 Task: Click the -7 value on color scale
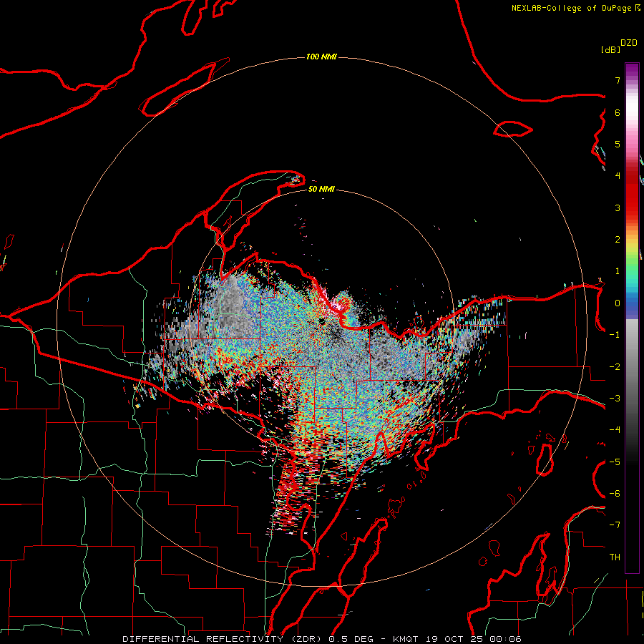coord(615,525)
